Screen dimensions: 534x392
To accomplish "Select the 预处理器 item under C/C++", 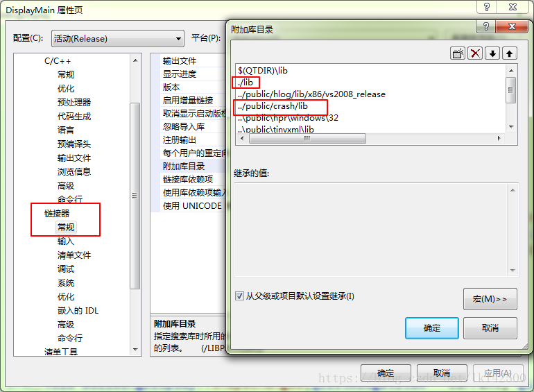I will tap(74, 103).
